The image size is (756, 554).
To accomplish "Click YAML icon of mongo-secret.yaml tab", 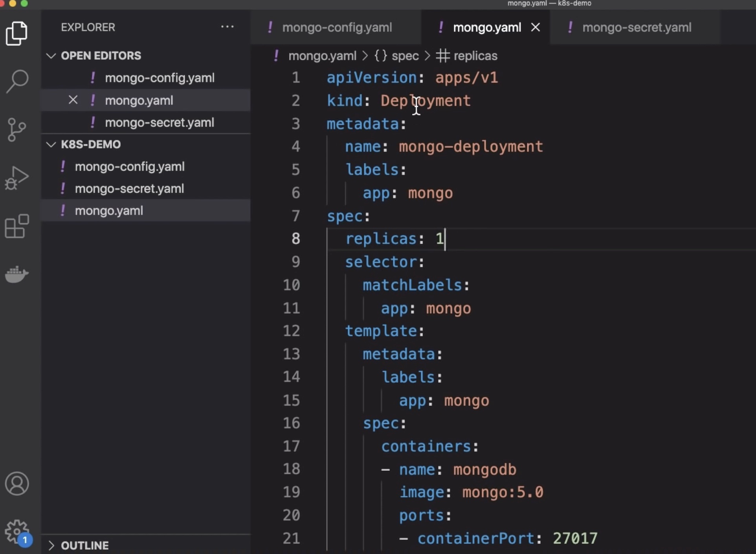I will point(570,27).
